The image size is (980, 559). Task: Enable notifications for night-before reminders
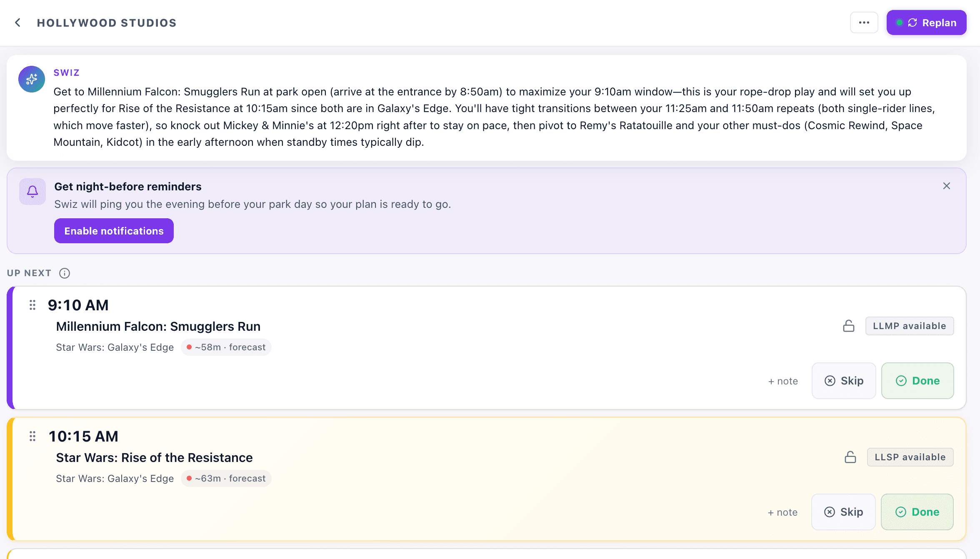[x=114, y=231]
